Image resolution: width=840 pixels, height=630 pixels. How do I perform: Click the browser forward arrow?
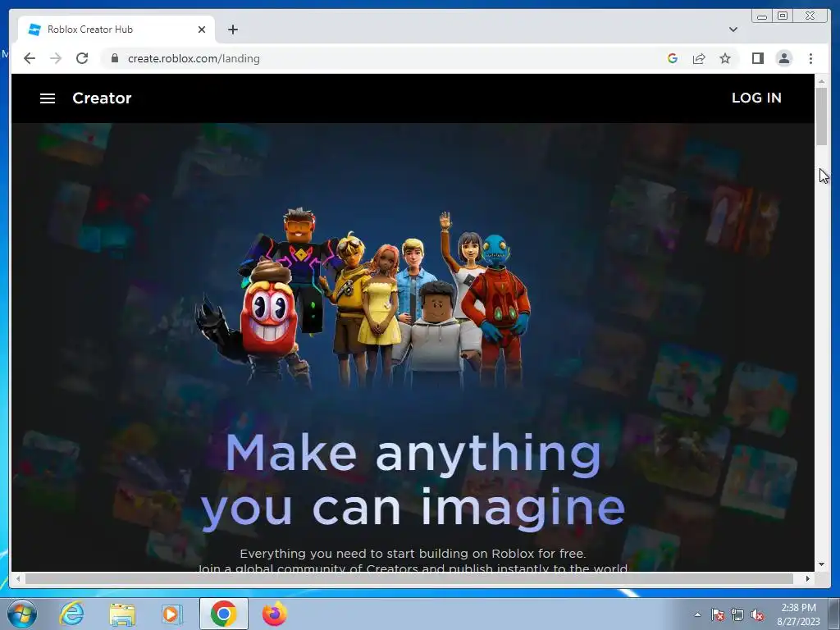coord(56,58)
